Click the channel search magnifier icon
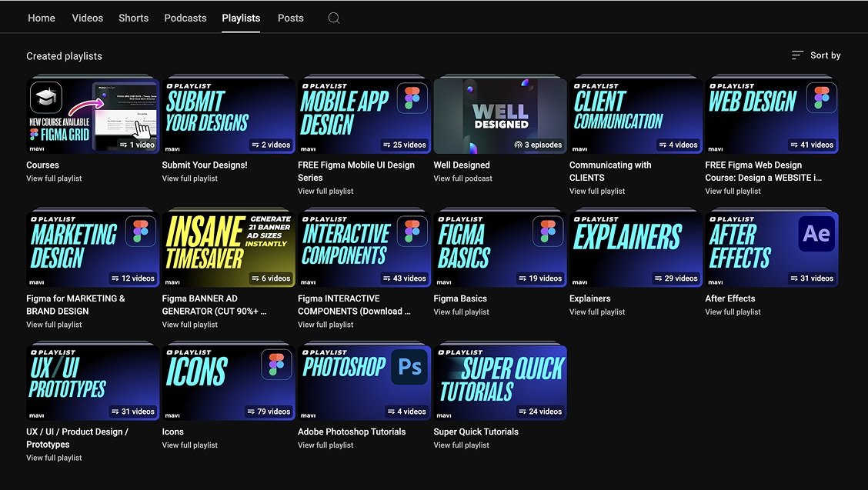This screenshot has width=868, height=490. click(333, 18)
